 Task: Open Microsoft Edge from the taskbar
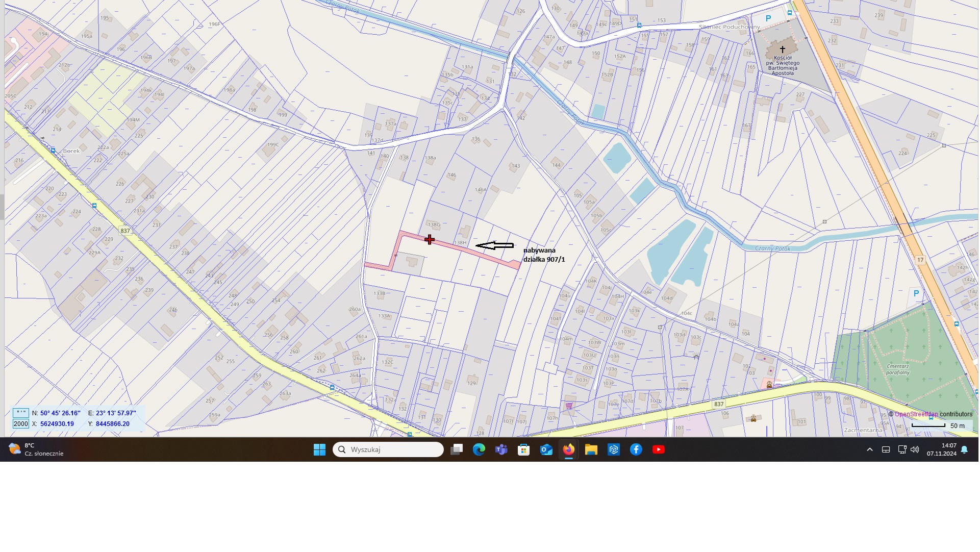coord(479,449)
